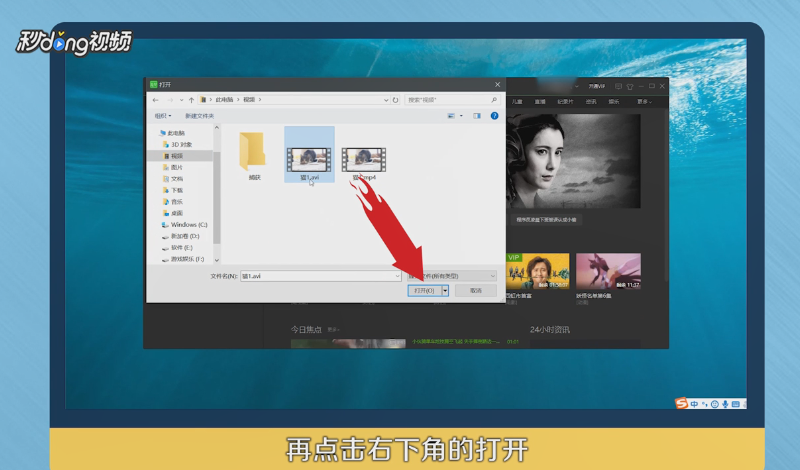Go up one folder level arrow

pos(191,100)
